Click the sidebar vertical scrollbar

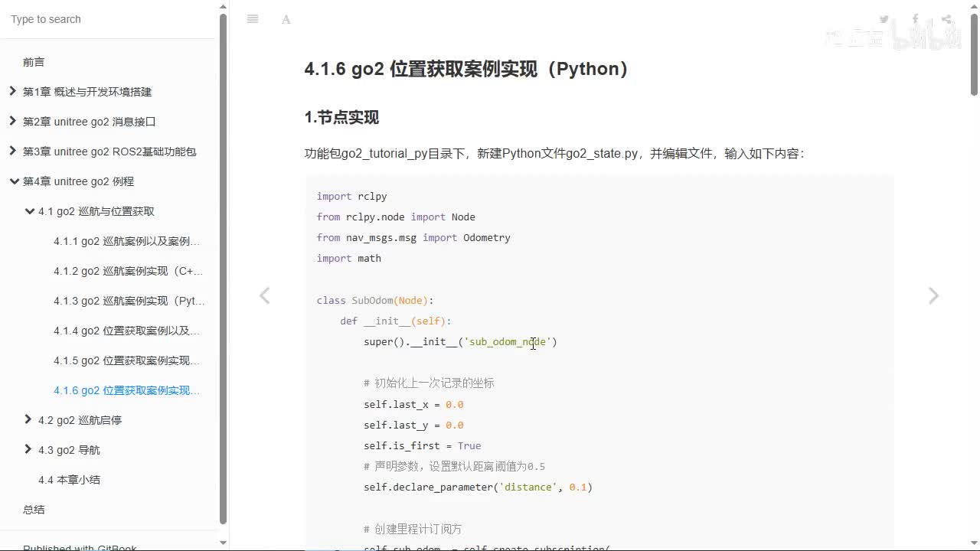(x=223, y=268)
